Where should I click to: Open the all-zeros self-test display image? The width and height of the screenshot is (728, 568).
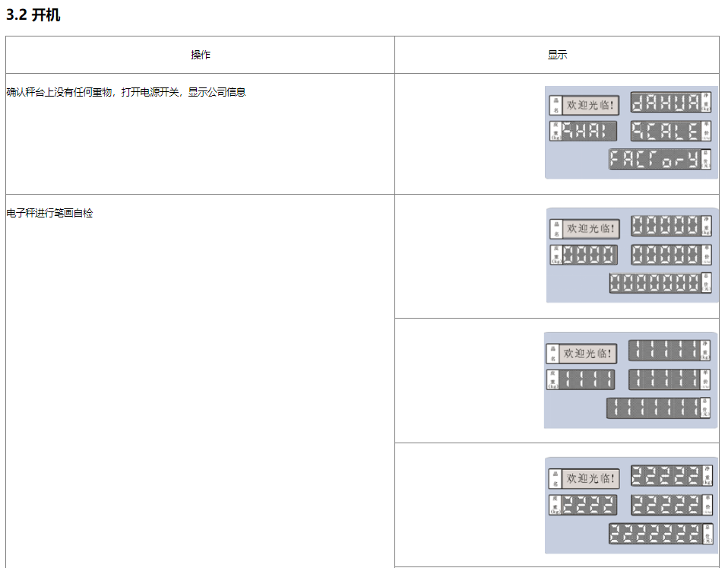pyautogui.click(x=631, y=255)
